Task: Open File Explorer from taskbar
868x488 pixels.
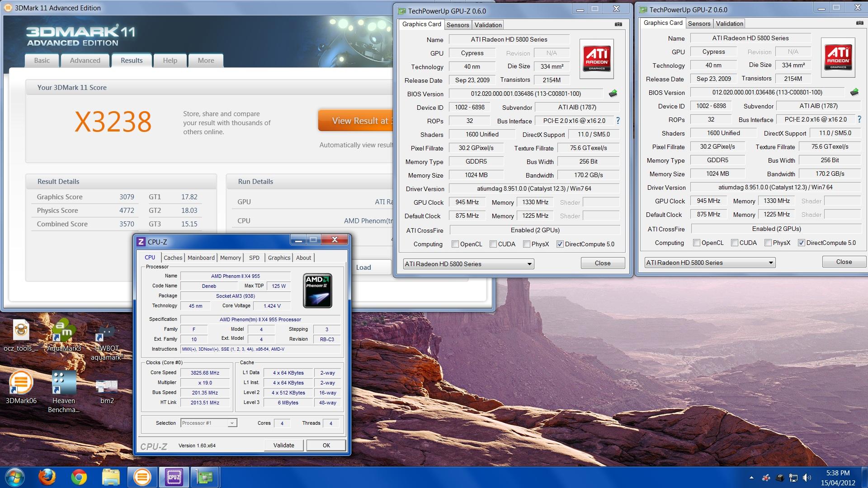Action: point(111,477)
